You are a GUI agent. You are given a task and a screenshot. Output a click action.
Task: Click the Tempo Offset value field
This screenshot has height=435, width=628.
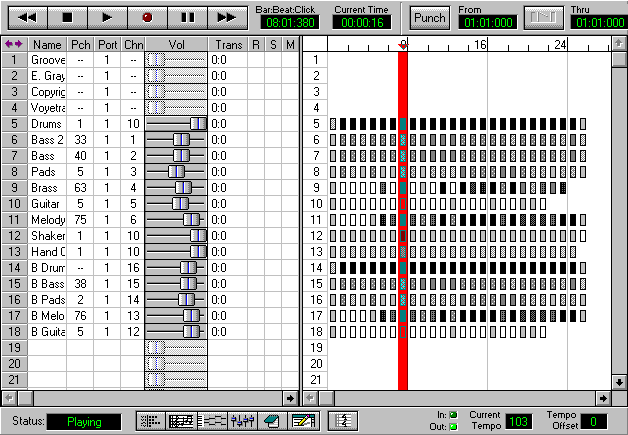[x=592, y=422]
